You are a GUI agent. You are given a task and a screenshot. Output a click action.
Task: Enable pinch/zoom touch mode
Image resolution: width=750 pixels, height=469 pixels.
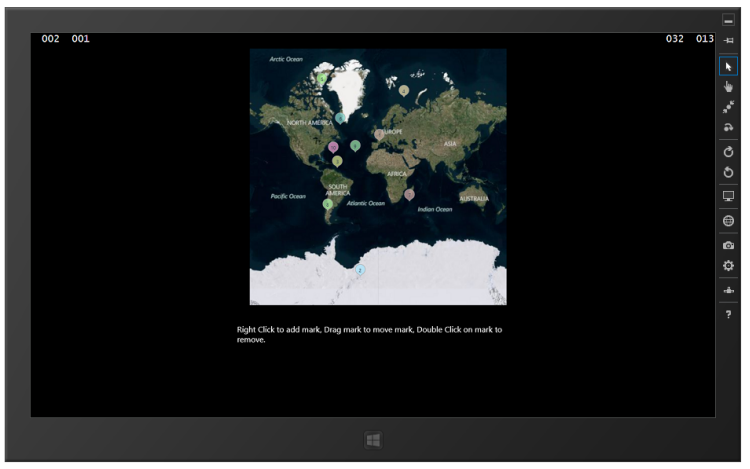click(728, 107)
